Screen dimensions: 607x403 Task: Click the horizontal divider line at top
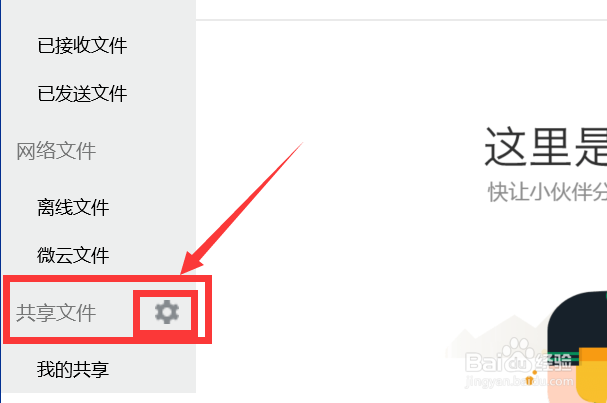pyautogui.click(x=401, y=19)
